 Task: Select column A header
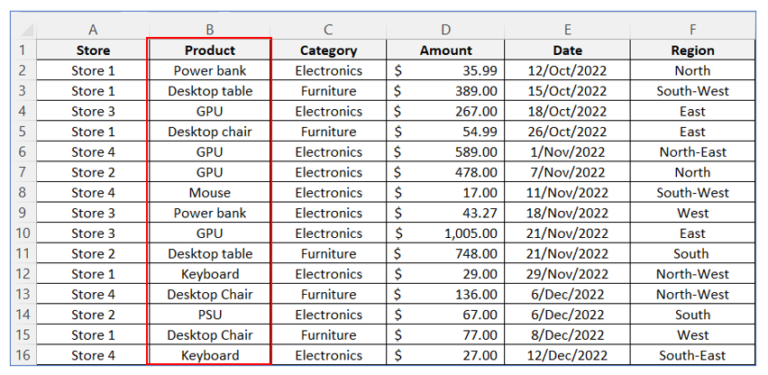click(93, 29)
